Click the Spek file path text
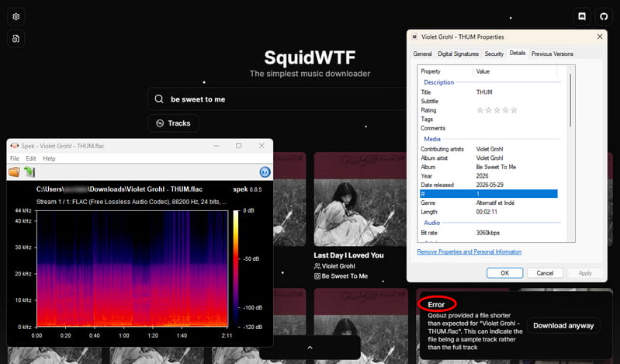The width and height of the screenshot is (620, 364). [119, 189]
